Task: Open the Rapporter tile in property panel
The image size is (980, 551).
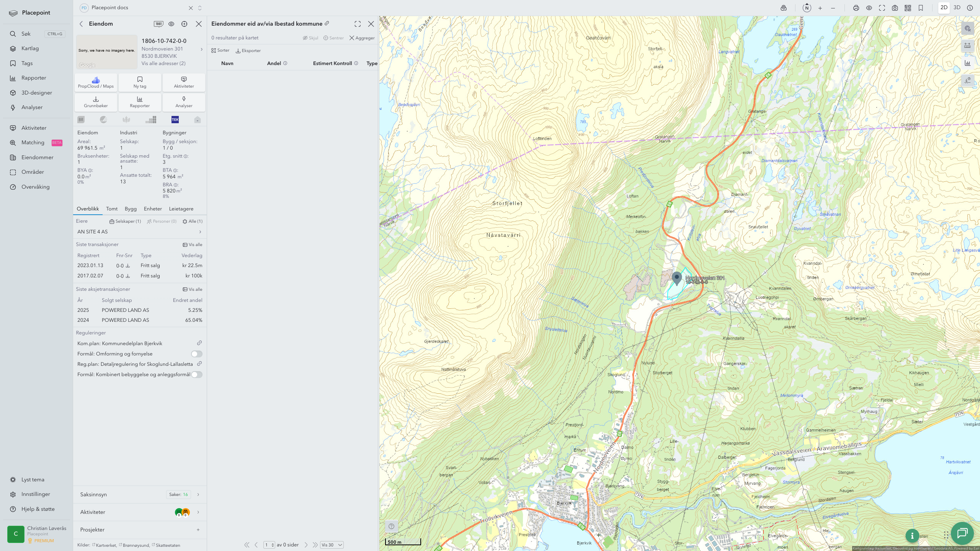Action: (140, 102)
